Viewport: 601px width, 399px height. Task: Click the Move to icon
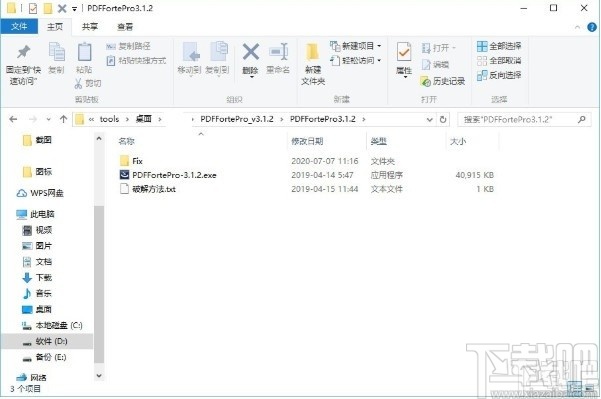pyautogui.click(x=190, y=52)
